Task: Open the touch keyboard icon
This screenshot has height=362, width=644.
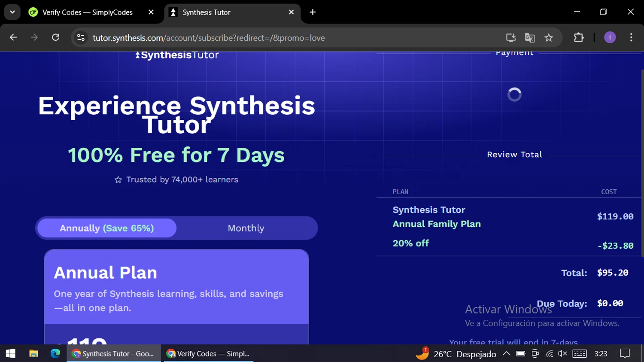Action: [x=580, y=354]
